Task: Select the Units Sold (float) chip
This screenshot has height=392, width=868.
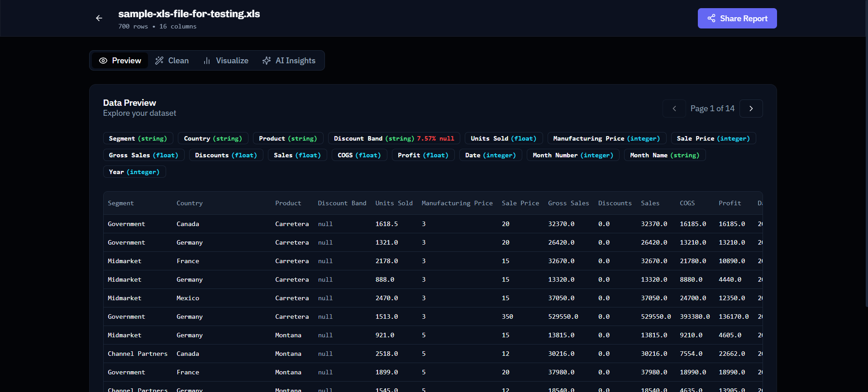Action: pyautogui.click(x=504, y=138)
